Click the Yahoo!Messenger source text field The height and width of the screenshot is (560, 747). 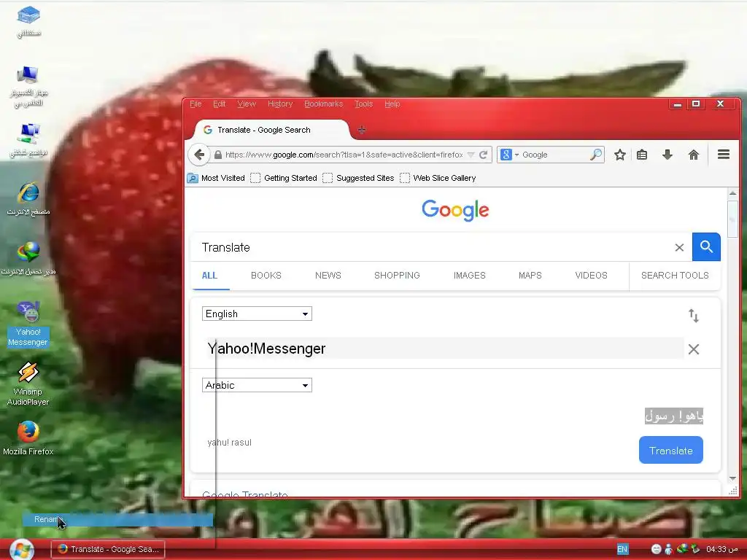[x=444, y=349]
